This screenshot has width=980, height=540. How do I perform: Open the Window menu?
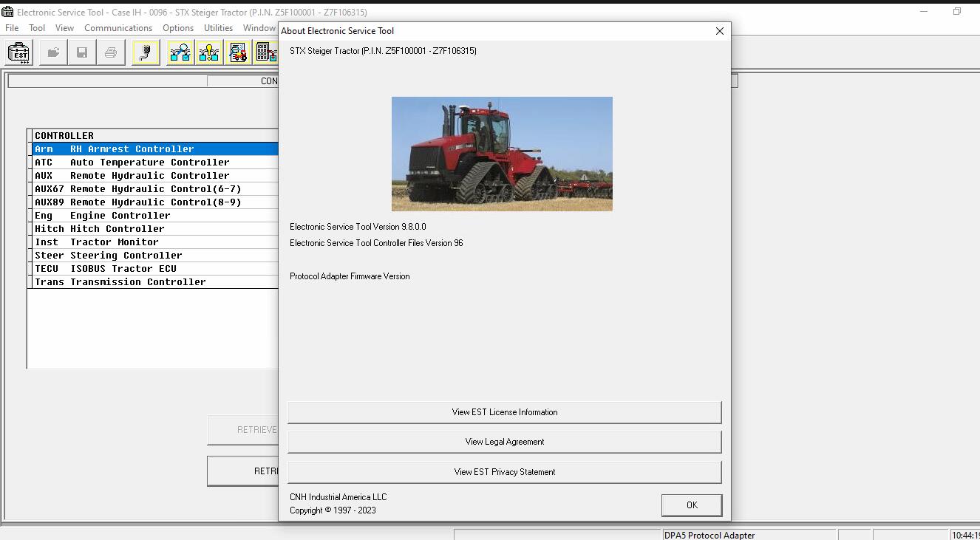coord(259,28)
